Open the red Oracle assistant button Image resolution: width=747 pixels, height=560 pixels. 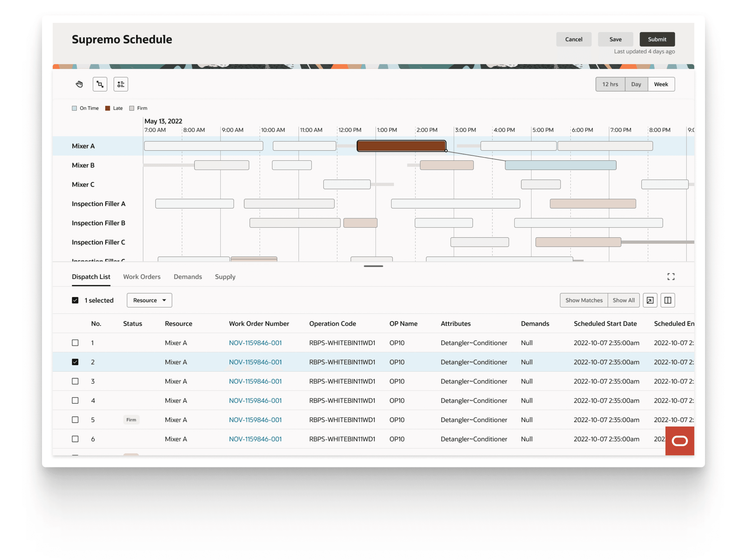[x=680, y=441]
